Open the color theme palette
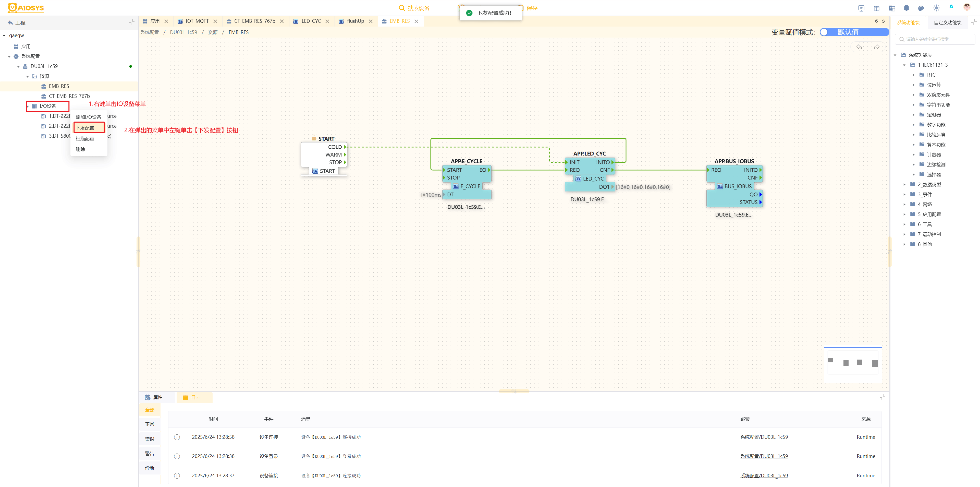Viewport: 980px width, 487px height. click(x=921, y=8)
